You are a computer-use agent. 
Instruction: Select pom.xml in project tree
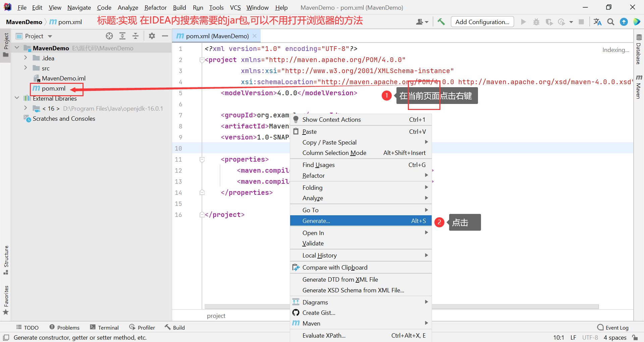54,88
